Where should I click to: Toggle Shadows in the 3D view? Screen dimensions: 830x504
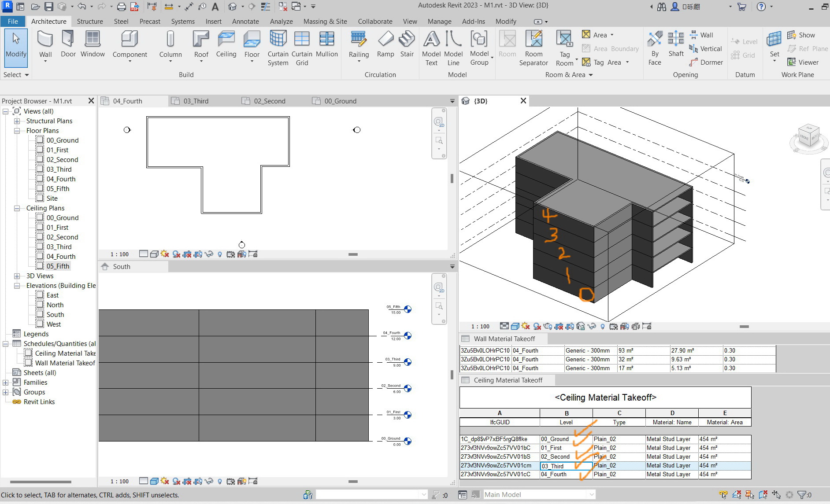coord(537,326)
